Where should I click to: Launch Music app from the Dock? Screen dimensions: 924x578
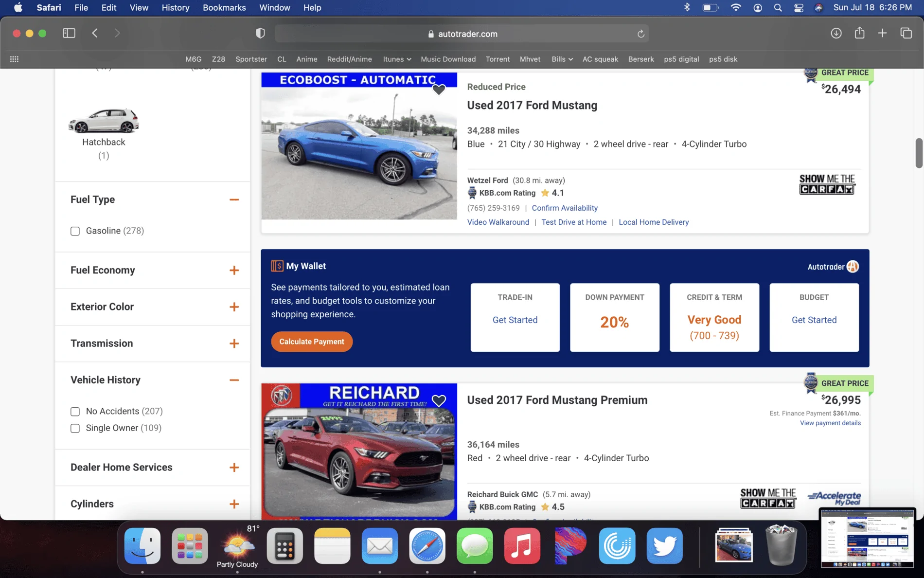point(522,545)
